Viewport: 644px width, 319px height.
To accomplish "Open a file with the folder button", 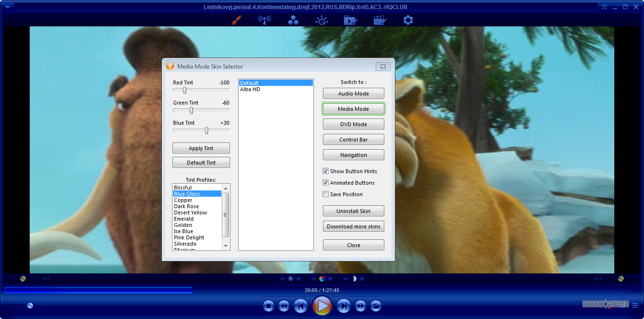I will (376, 306).
